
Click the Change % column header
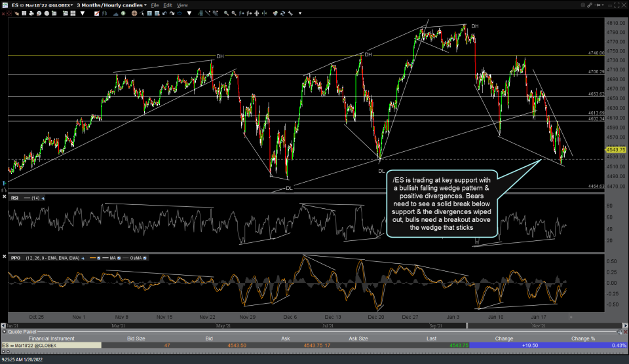click(x=583, y=338)
